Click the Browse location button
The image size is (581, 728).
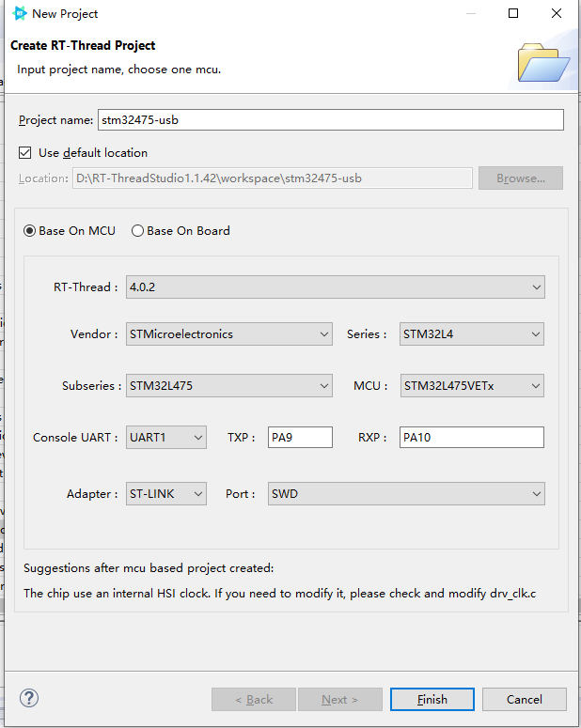pyautogui.click(x=521, y=178)
